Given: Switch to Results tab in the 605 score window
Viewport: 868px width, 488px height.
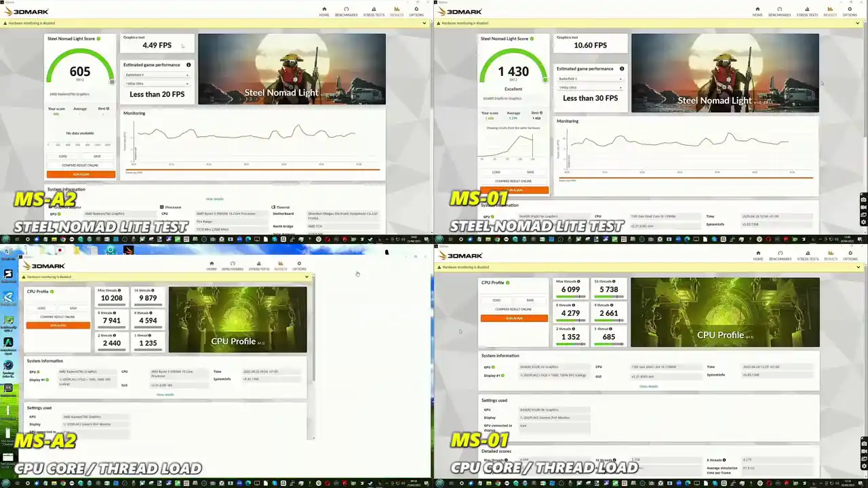Looking at the screenshot, I should pos(397,12).
